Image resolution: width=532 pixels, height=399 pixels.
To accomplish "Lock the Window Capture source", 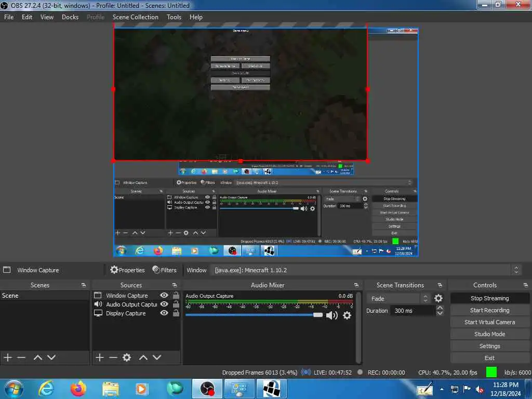I will coord(176,295).
